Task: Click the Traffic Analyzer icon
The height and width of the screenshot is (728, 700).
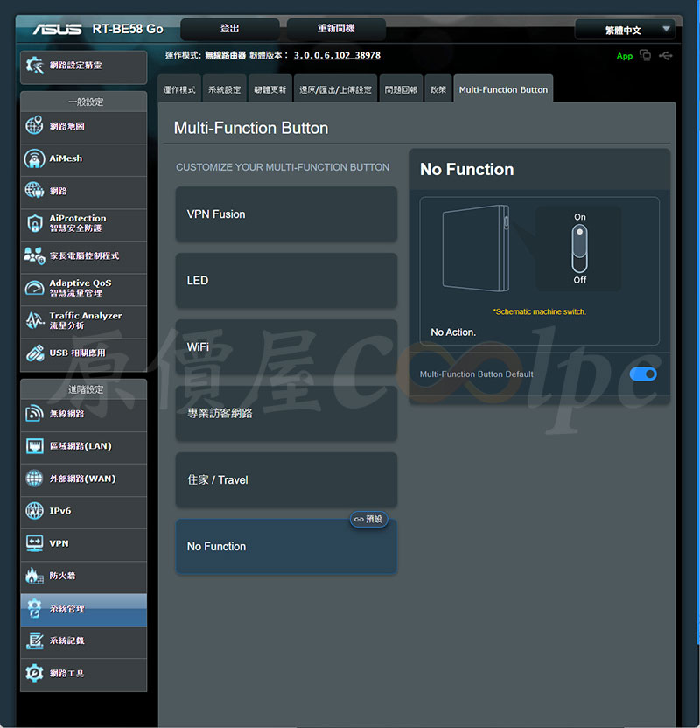Action: coord(34,320)
